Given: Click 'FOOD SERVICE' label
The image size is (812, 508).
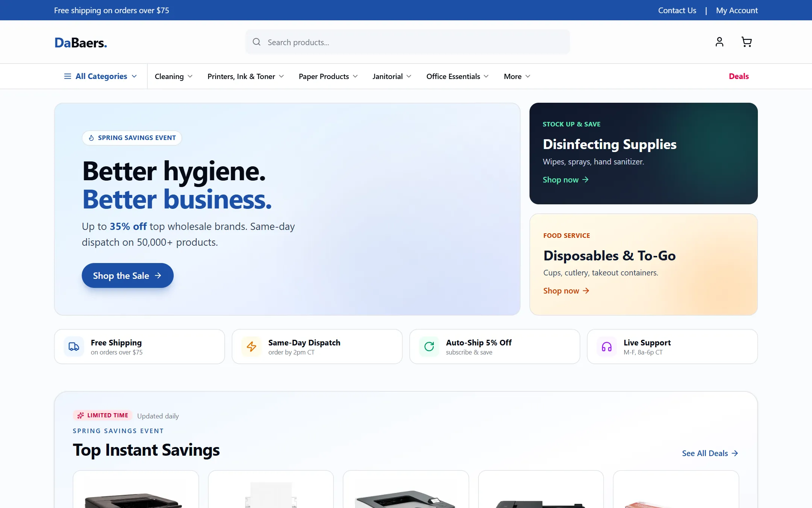Looking at the screenshot, I should (x=567, y=236).
